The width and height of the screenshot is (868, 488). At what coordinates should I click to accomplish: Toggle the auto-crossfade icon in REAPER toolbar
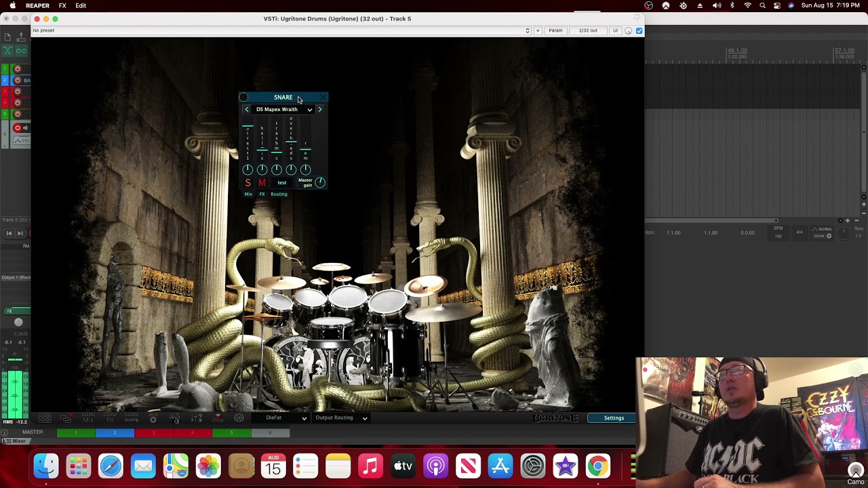(7, 51)
